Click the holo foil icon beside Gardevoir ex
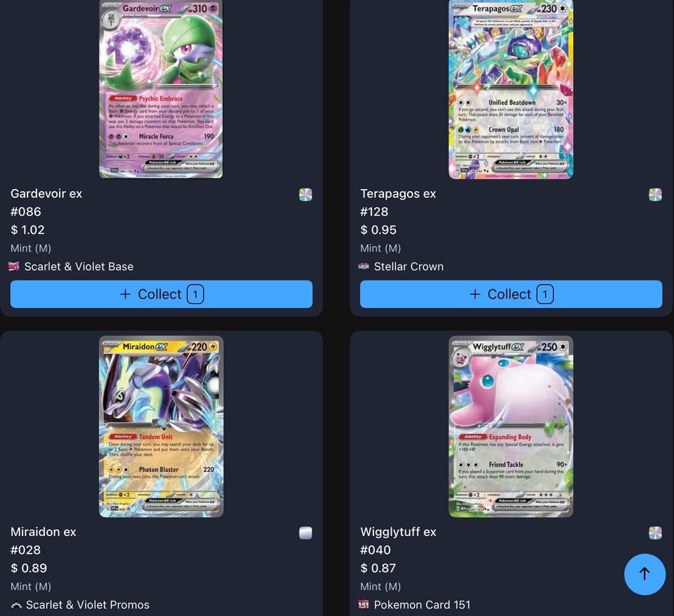Viewport: 674px width, 616px height. 305,195
